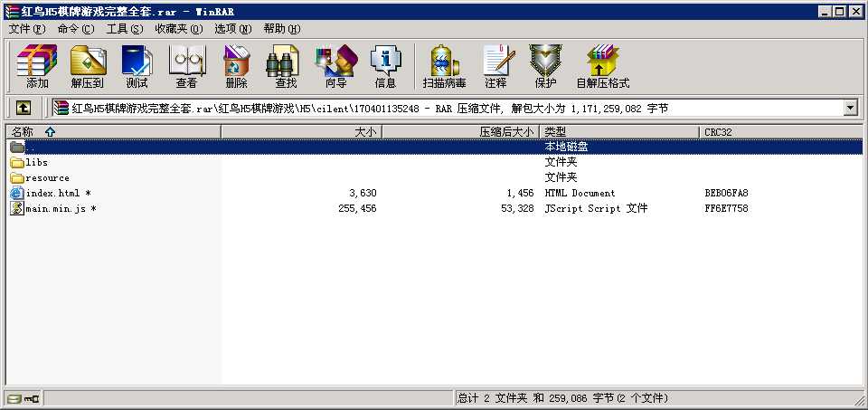
Task: Start 扫描病毒 (Virus Scan) tool
Action: click(x=444, y=67)
